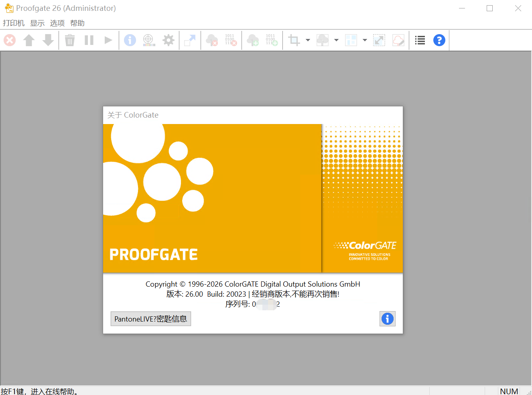The height and width of the screenshot is (395, 532).
Task: Click the 序列号 serial number text
Action: (253, 304)
